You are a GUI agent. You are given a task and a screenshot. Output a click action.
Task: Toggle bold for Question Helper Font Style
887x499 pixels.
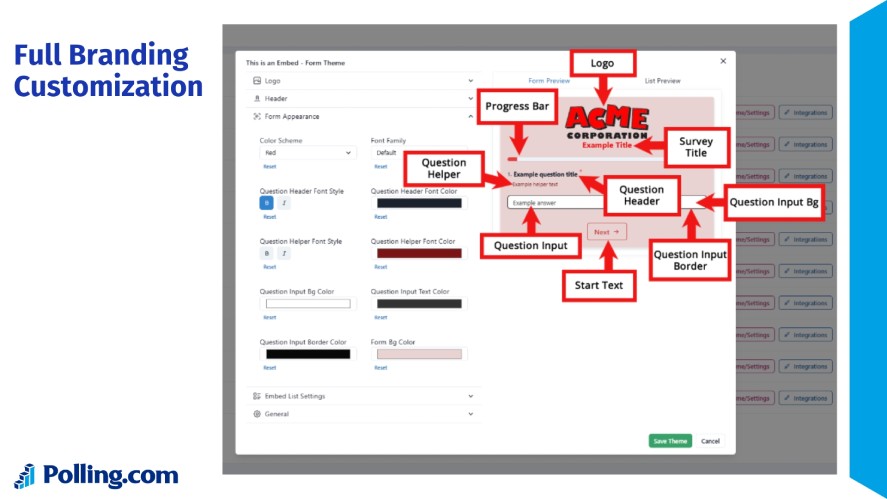[266, 253]
